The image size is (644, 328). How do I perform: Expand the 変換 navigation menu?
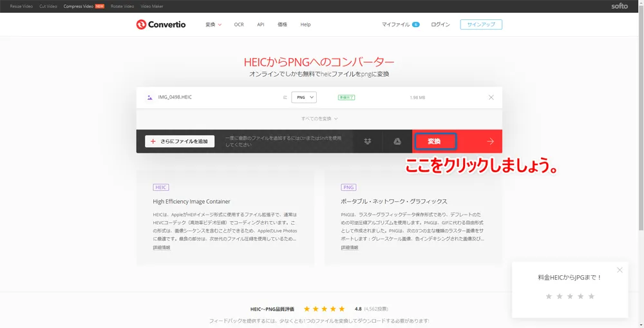point(214,24)
